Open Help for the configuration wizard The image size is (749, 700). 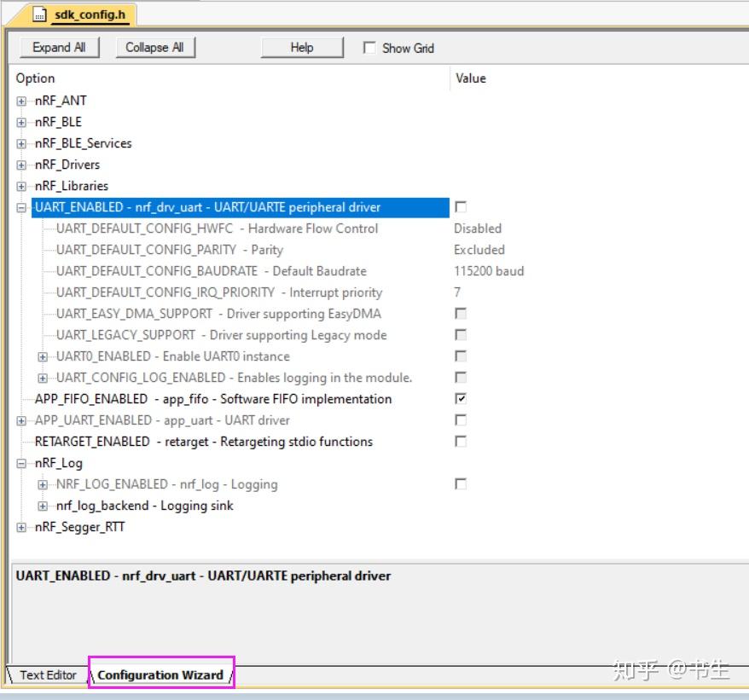(302, 47)
